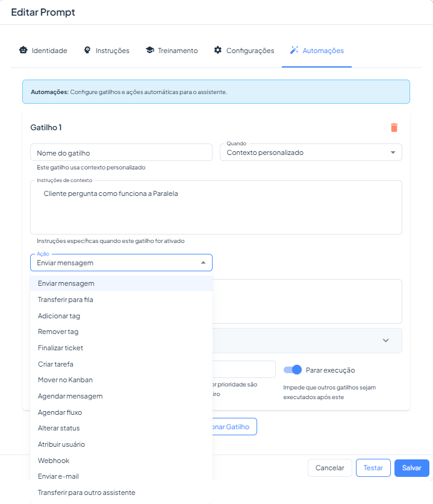Save the prompt with Salvar
The height and width of the screenshot is (504, 433).
coord(411,468)
